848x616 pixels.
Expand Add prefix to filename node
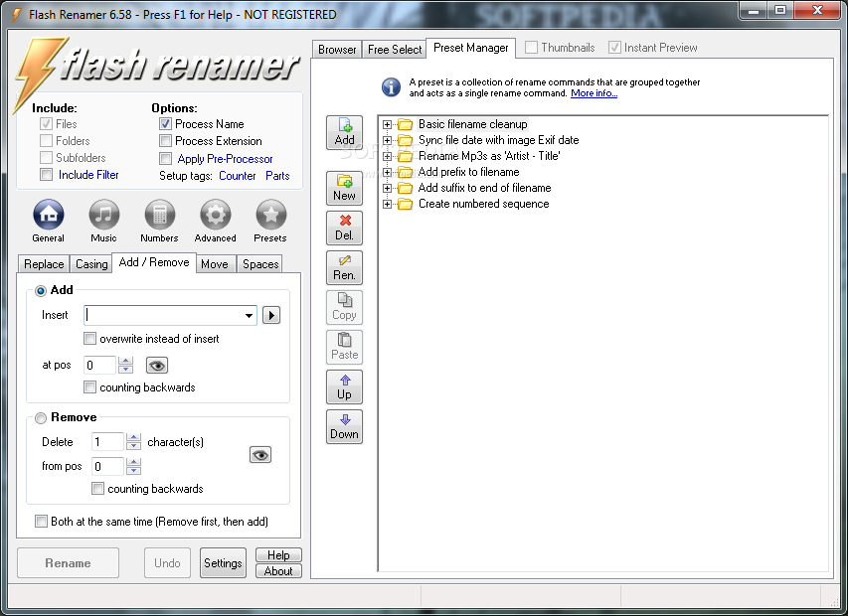[x=387, y=172]
